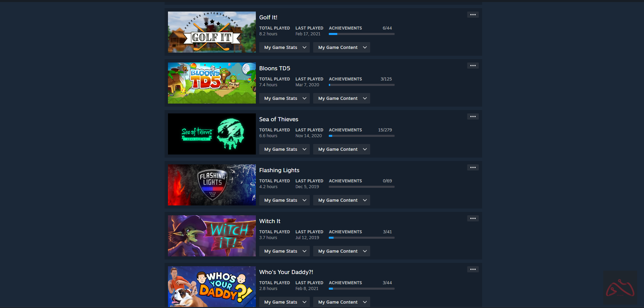
Task: Open the three-dot options menu for Golf It!
Action: coord(473,15)
